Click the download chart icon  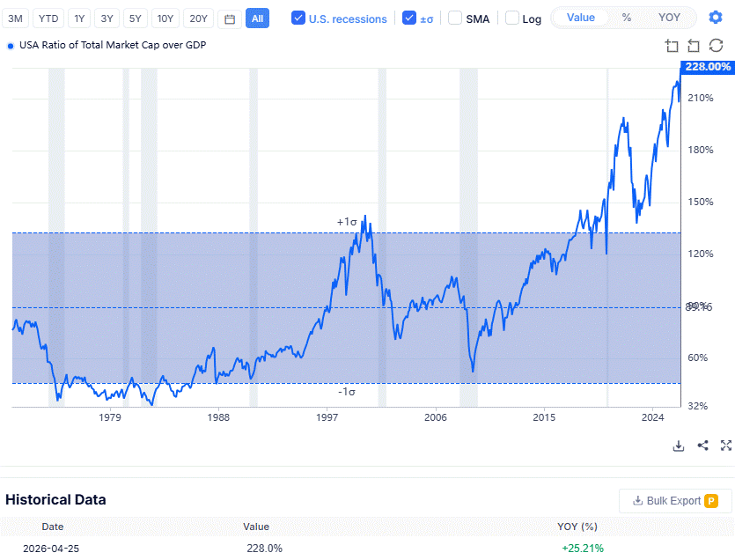[679, 446]
